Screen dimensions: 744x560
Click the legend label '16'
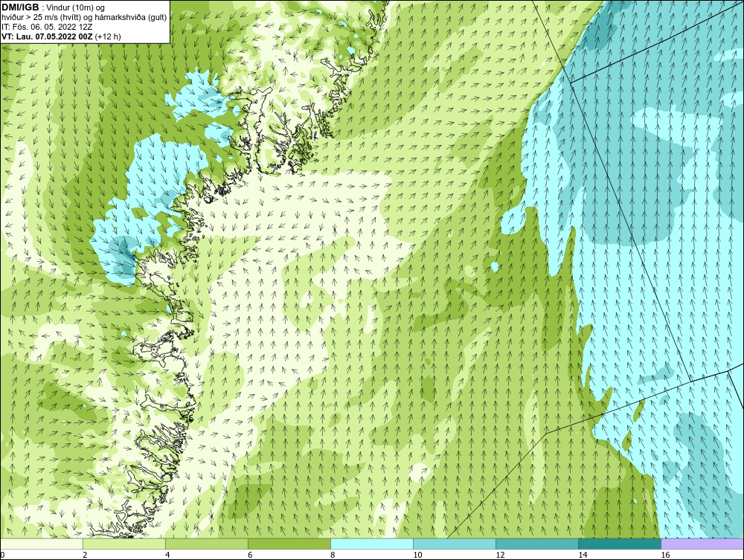coord(665,555)
